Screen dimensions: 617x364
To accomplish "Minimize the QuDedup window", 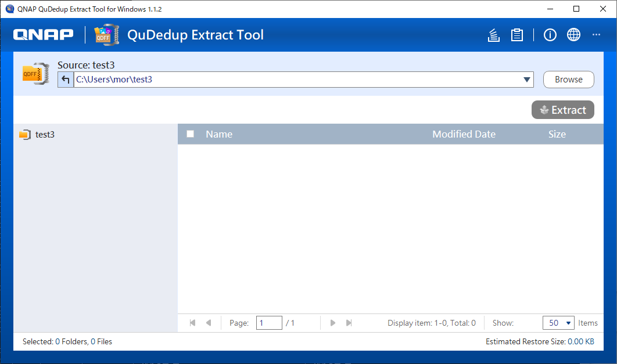I will click(x=550, y=9).
